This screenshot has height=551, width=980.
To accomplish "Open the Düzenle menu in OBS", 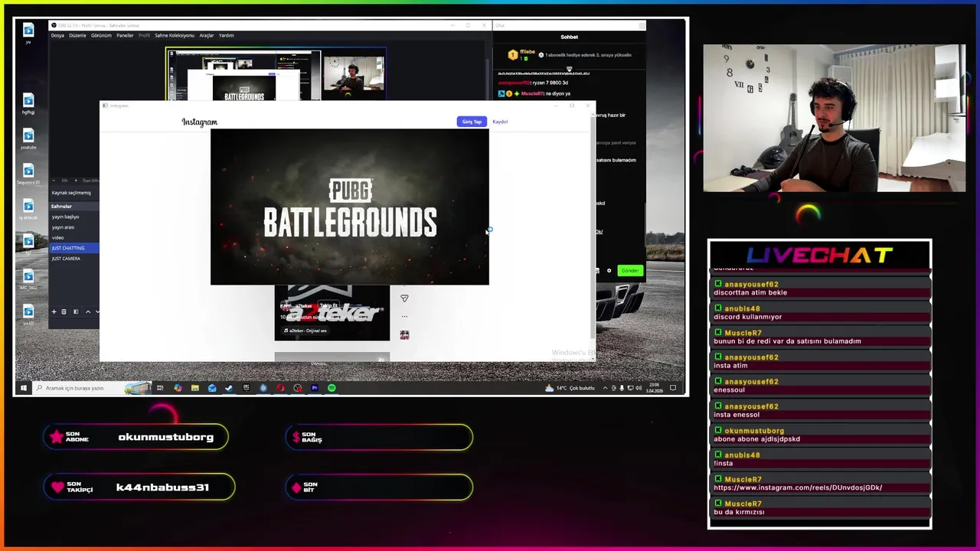I will [77, 35].
